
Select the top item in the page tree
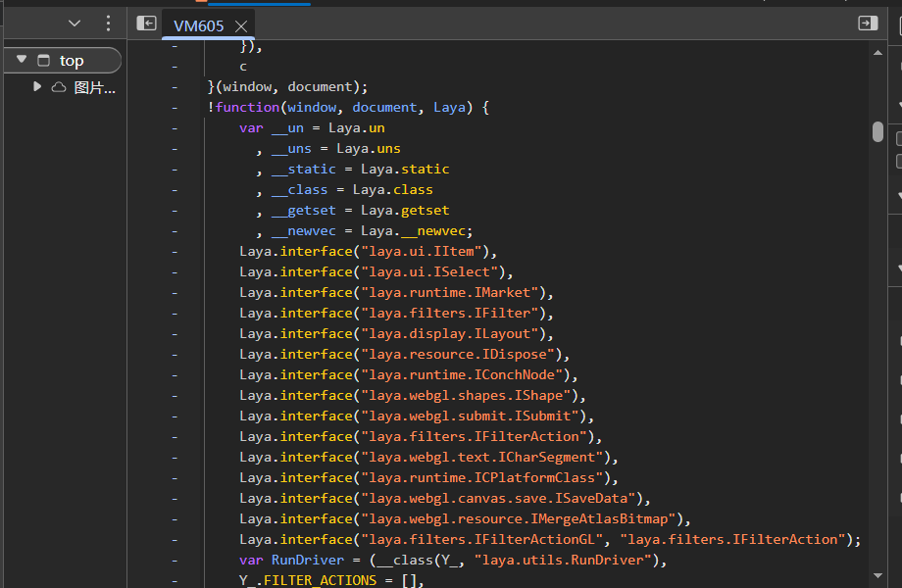[x=72, y=61]
